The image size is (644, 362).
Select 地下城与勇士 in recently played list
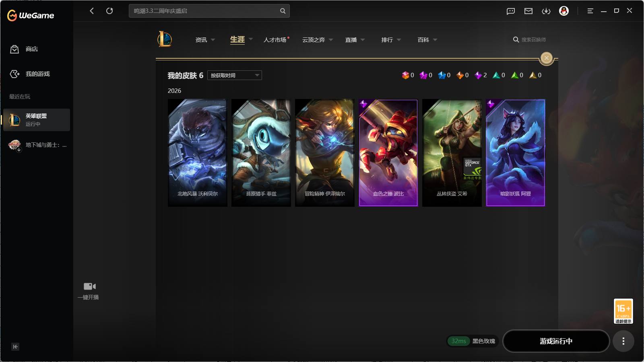coord(37,145)
